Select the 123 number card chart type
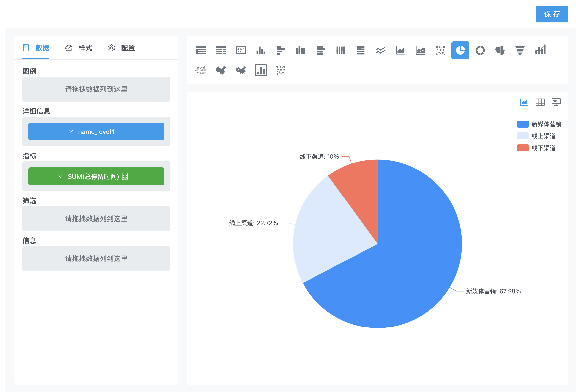Viewport: 576px width, 392px height. 241,50
